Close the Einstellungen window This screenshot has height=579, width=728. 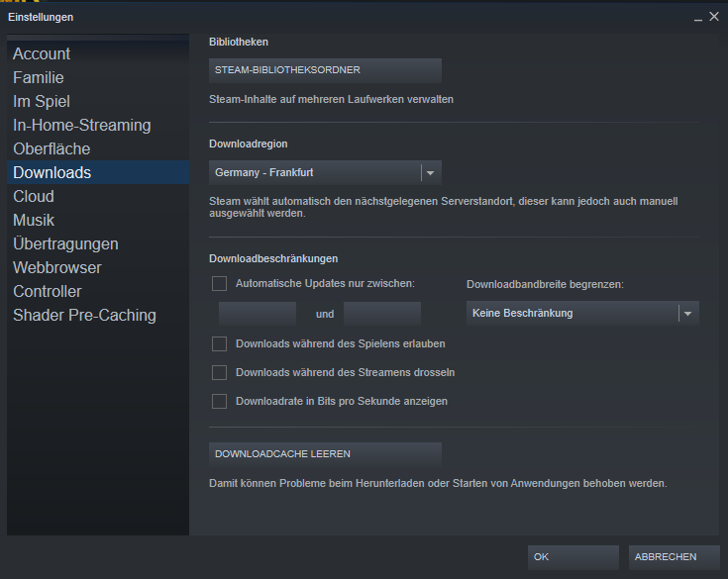point(714,17)
